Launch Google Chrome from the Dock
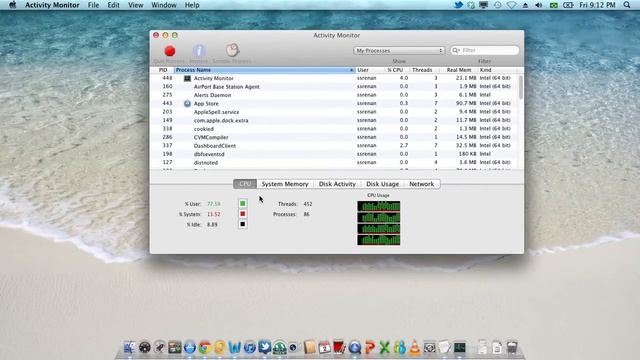 (x=205, y=347)
